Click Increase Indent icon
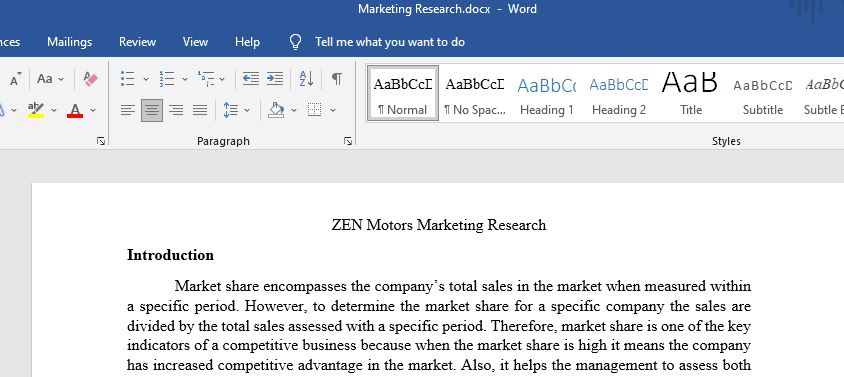Image resolution: width=844 pixels, height=377 pixels. [x=275, y=79]
